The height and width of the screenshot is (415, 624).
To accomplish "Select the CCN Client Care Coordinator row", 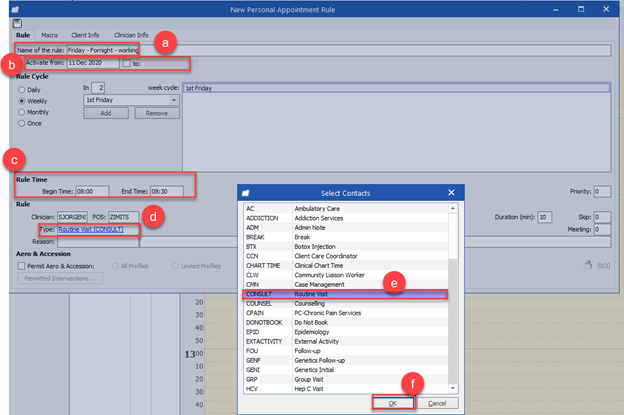I will point(345,256).
